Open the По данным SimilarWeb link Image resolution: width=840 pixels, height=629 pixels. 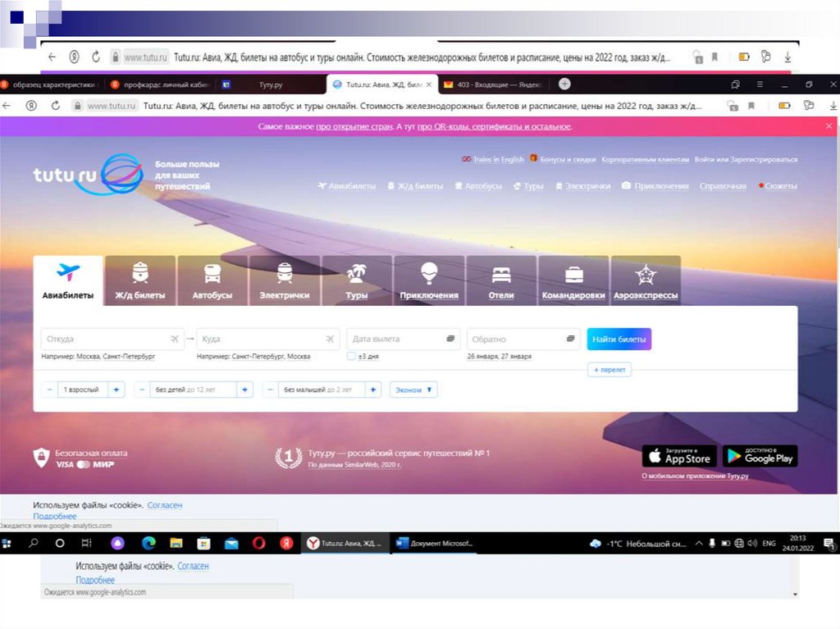click(x=354, y=464)
